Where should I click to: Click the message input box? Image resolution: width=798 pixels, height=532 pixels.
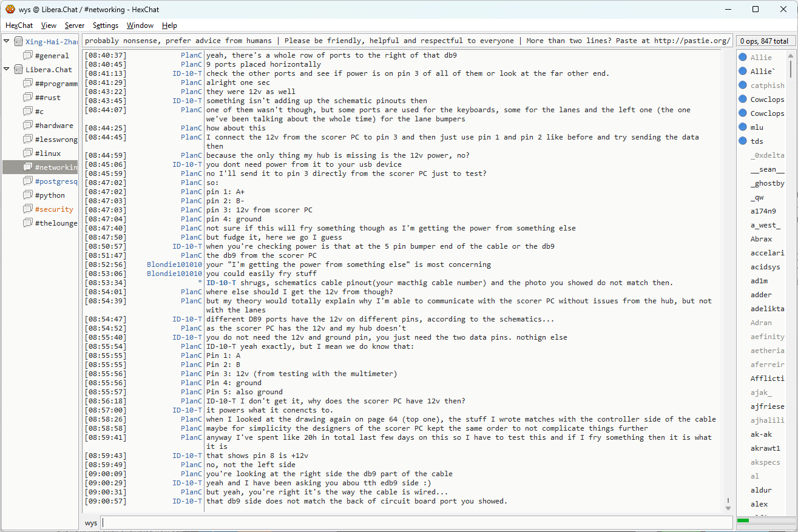tap(416, 523)
